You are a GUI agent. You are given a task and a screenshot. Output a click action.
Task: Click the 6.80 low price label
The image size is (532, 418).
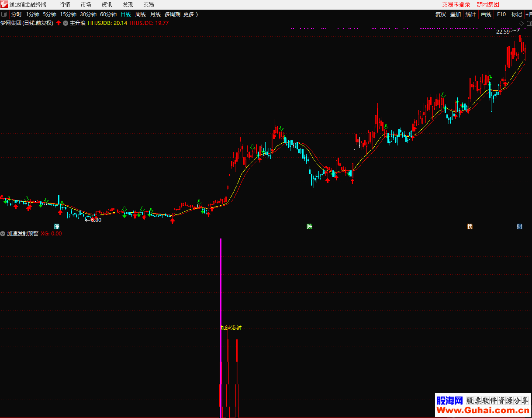click(x=96, y=220)
